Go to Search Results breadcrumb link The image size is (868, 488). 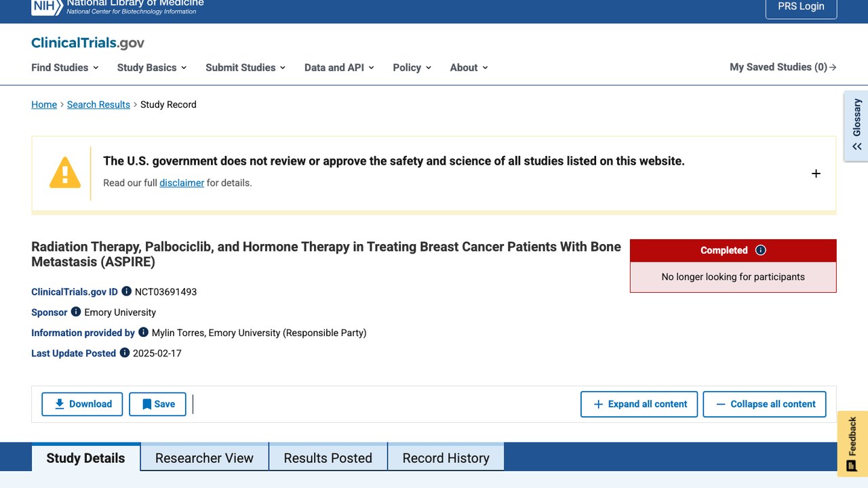tap(98, 104)
